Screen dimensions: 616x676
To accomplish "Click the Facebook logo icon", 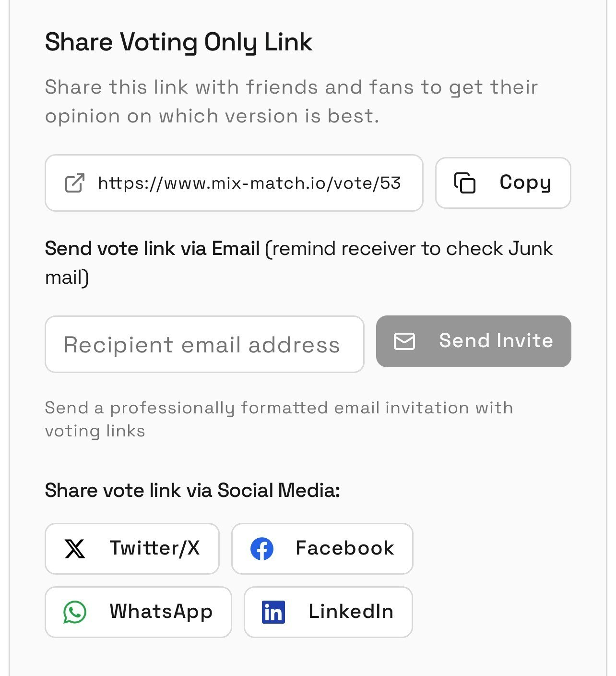I will (x=262, y=549).
